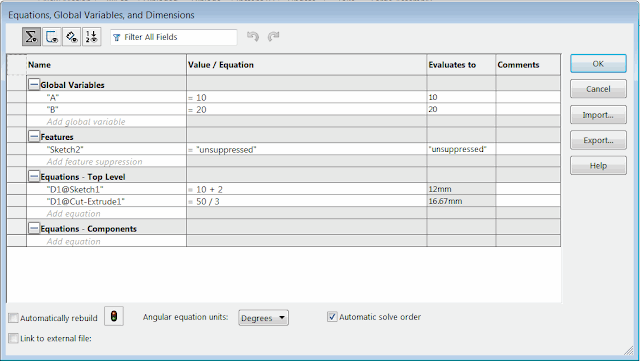The height and width of the screenshot is (361, 640).
Task: Select the "D1@Sketch1" equation name
Action: point(106,189)
